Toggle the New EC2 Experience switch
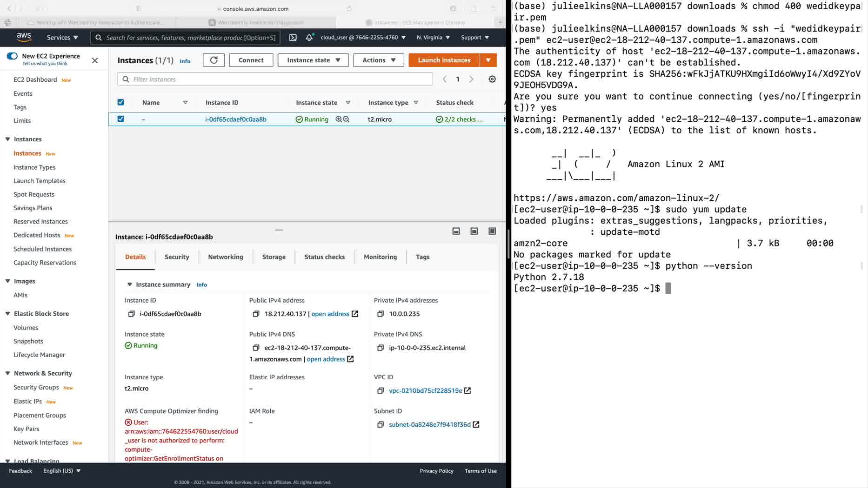The height and width of the screenshot is (488, 868). [x=12, y=56]
